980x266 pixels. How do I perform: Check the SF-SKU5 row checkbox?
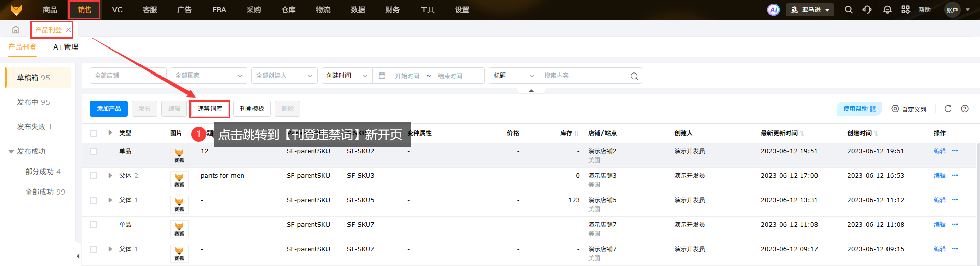94,200
